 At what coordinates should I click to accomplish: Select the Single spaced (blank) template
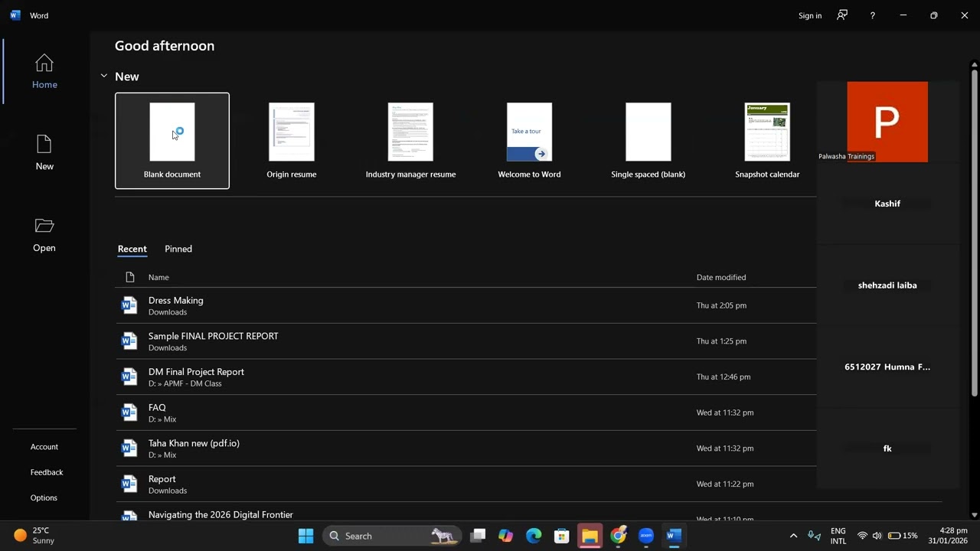point(648,141)
